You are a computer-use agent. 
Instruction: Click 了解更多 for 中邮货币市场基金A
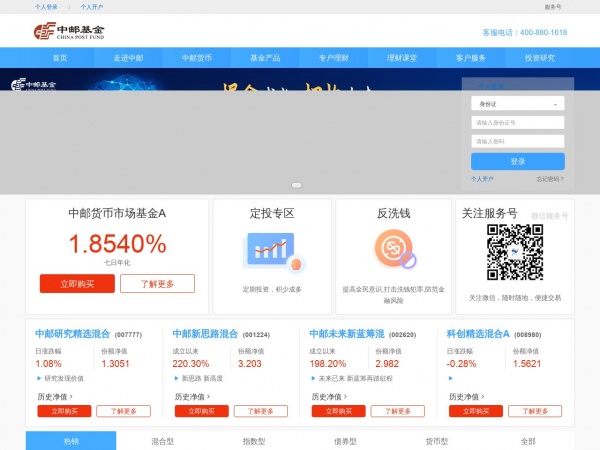(x=157, y=284)
